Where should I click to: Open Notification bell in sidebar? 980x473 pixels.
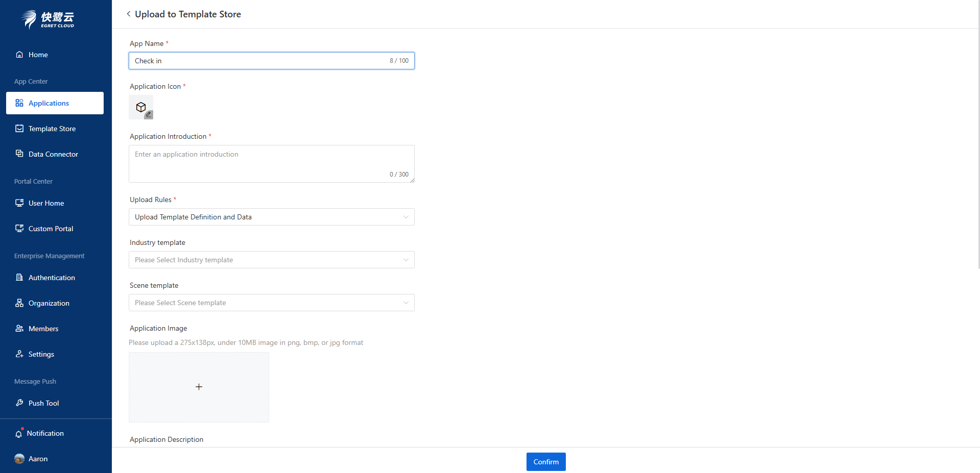tap(19, 434)
